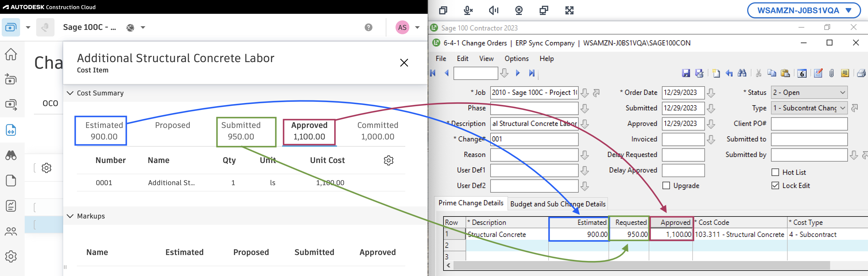Open the Edit menu in Sage
868x276 pixels.
tap(462, 58)
